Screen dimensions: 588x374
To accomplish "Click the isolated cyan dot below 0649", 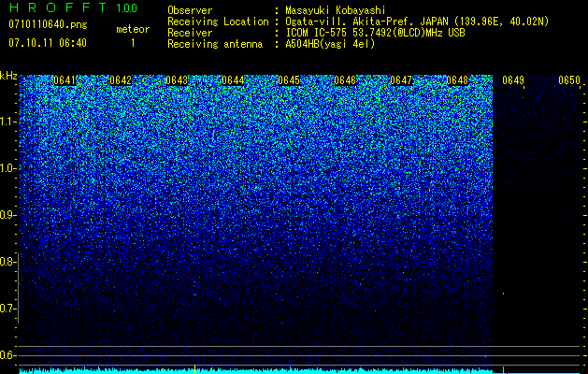I will pos(503,294).
